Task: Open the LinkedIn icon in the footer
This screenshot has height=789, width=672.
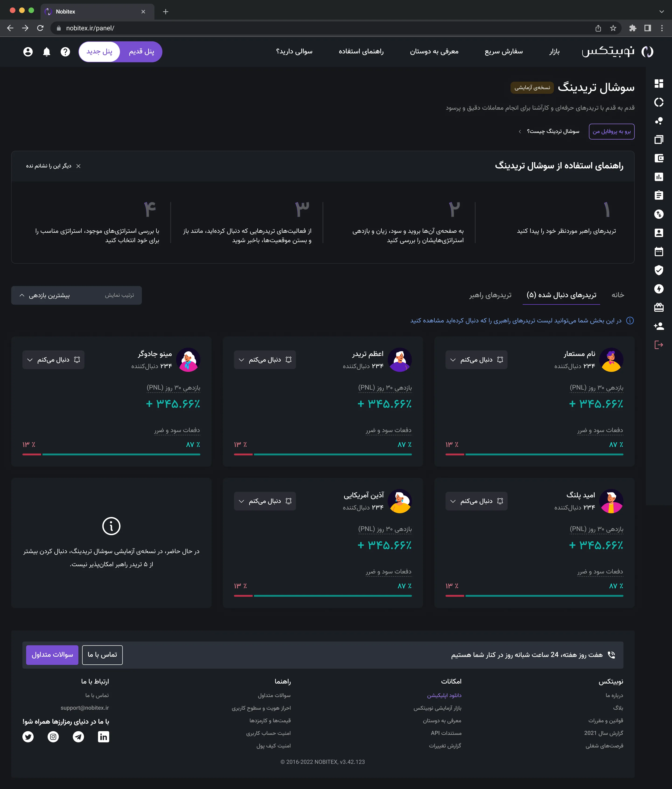Action: [103, 737]
